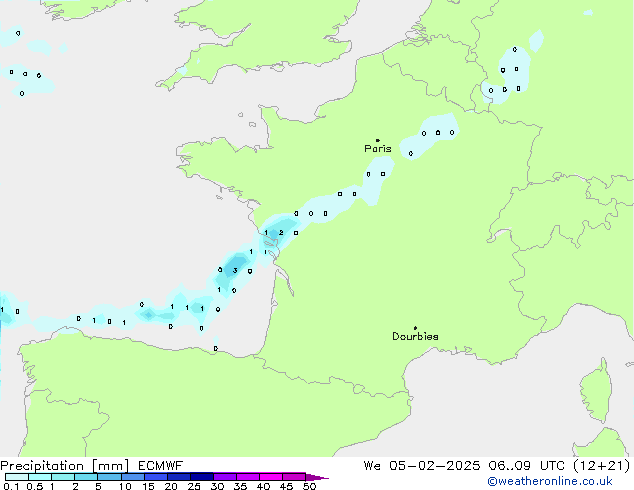Pick the 20–25 mm legend swatch

[x=178, y=477]
